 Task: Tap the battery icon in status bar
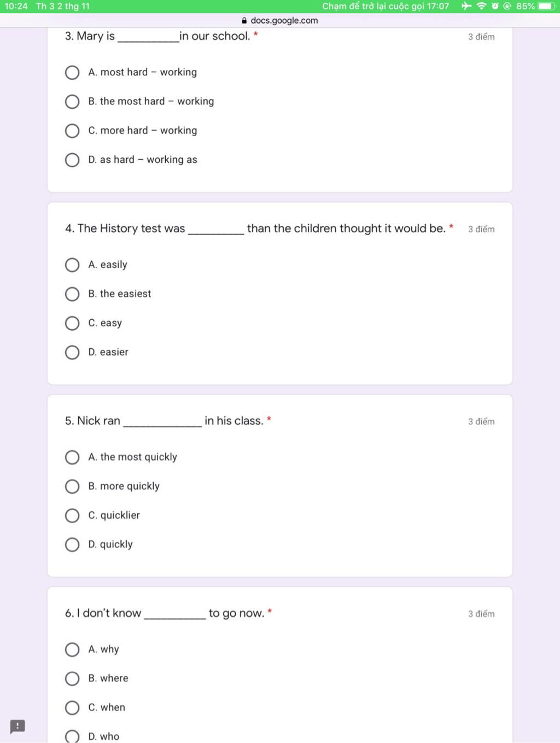point(547,6)
